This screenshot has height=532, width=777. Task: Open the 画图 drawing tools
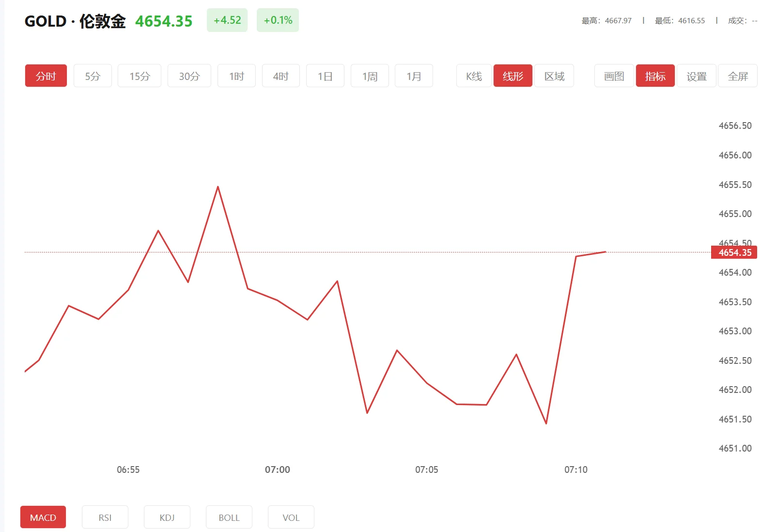tap(613, 76)
